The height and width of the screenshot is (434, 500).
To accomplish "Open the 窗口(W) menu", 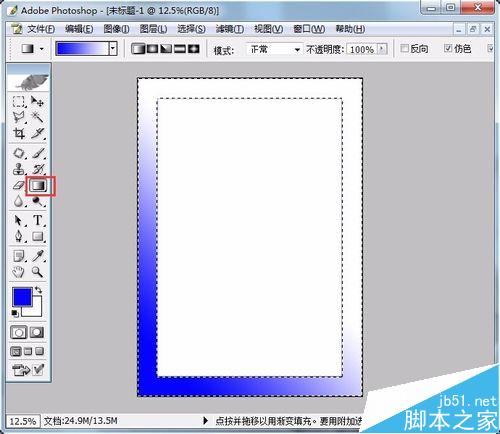I will (x=309, y=29).
